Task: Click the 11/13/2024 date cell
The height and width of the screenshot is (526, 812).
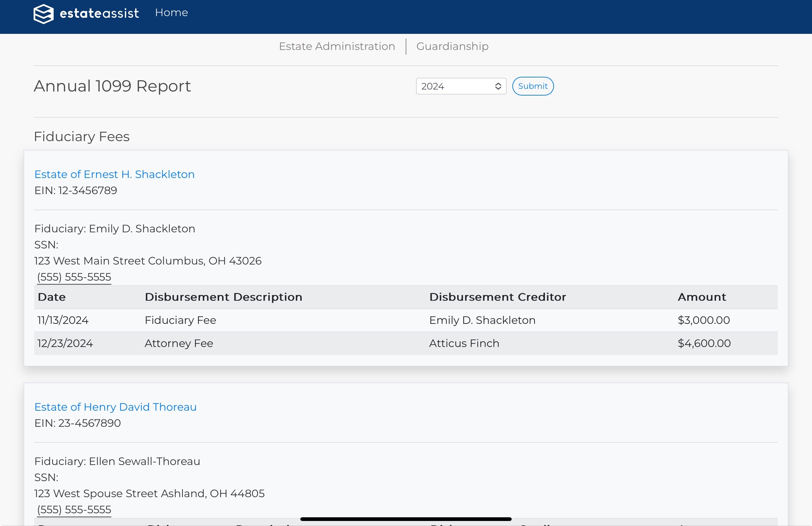Action: (x=63, y=320)
